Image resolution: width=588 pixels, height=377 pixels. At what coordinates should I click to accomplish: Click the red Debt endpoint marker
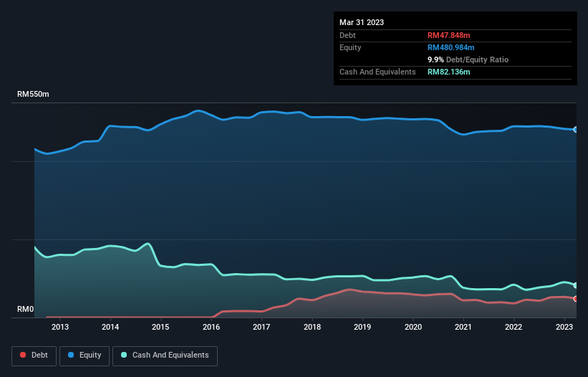[576, 299]
